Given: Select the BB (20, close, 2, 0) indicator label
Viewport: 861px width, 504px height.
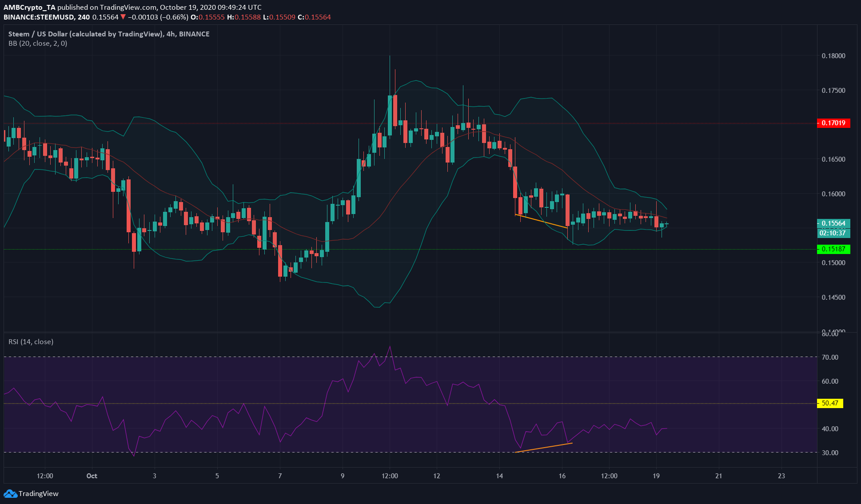Looking at the screenshot, I should click(x=37, y=44).
